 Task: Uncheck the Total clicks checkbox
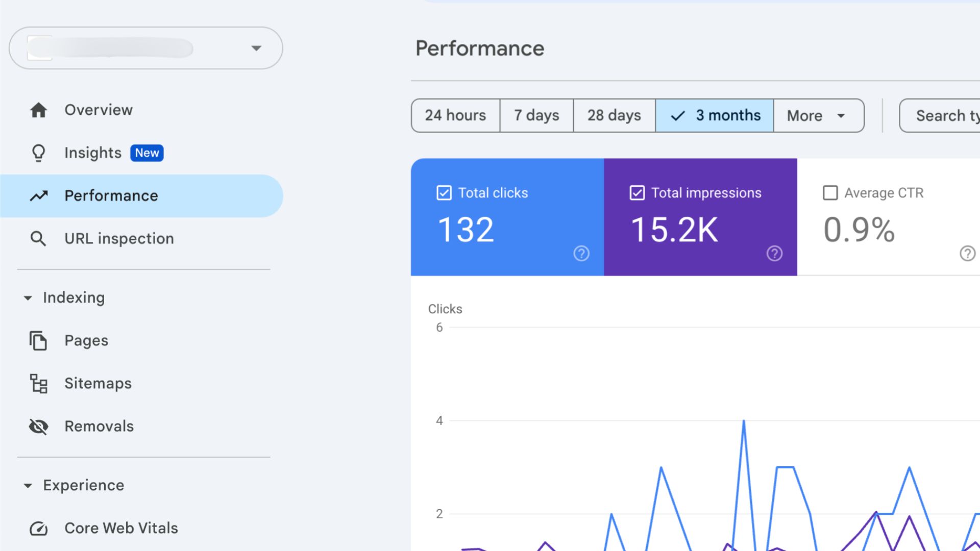tap(444, 193)
